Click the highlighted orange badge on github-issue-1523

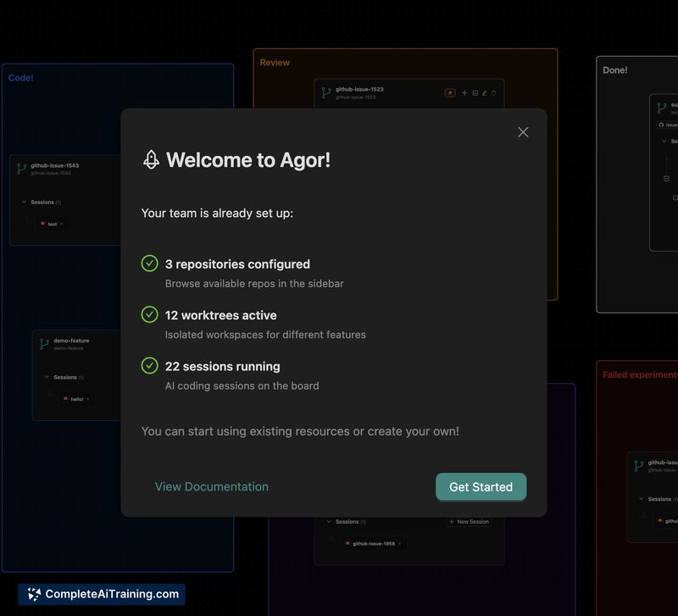(x=450, y=93)
